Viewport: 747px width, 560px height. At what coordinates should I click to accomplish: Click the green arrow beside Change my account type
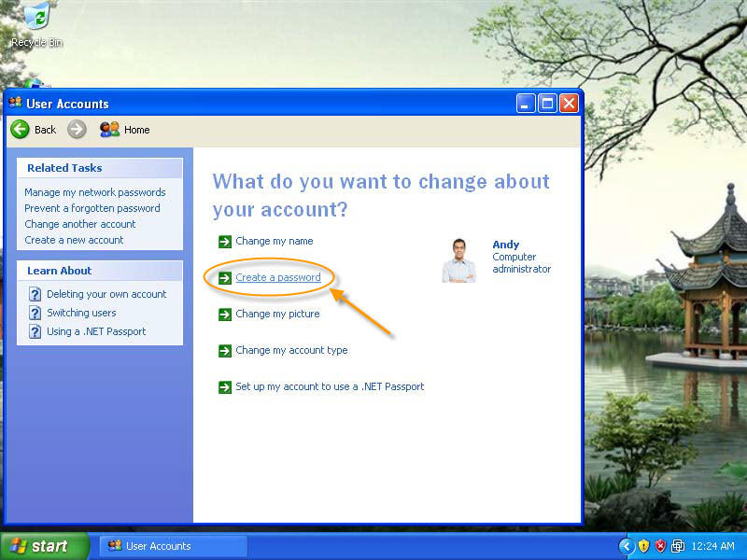coord(225,351)
